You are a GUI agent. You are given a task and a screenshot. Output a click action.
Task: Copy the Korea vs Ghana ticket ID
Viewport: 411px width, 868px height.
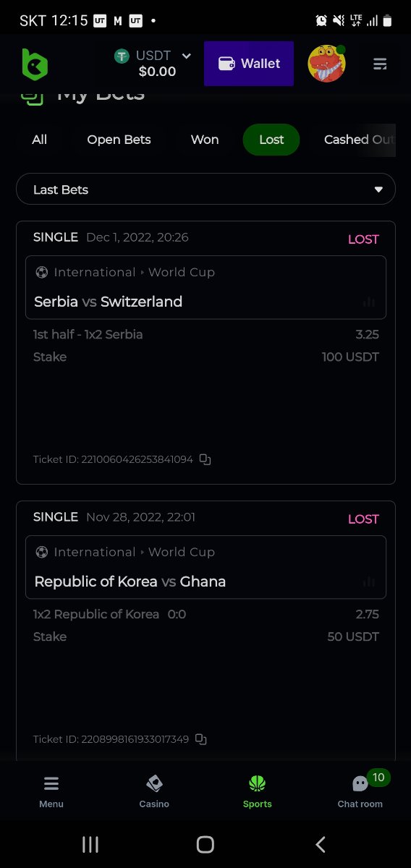click(x=201, y=739)
